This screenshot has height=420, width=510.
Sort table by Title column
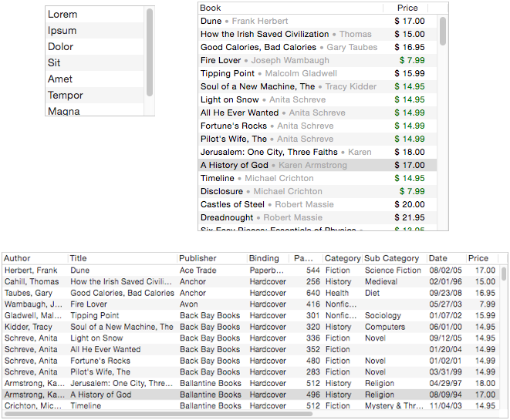pos(123,258)
